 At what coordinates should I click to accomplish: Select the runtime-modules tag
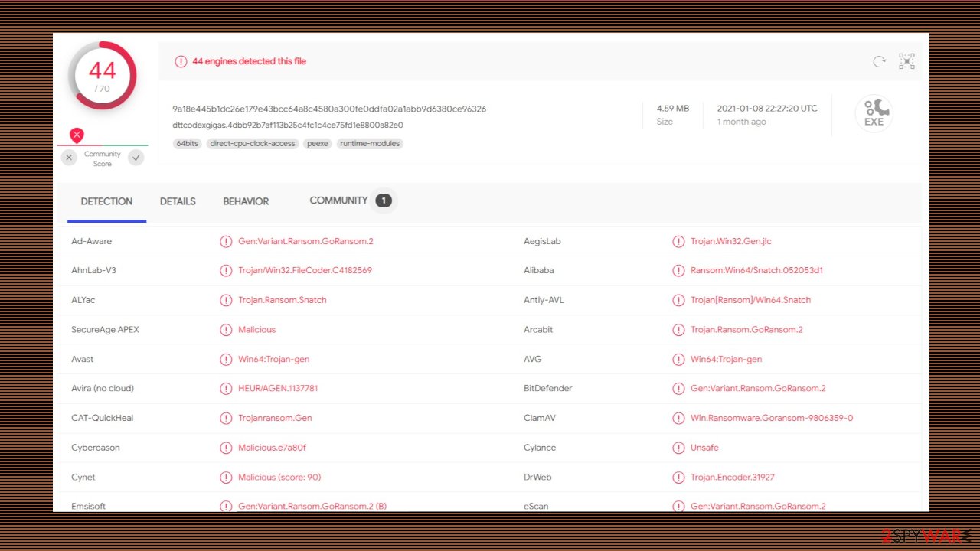[370, 143]
